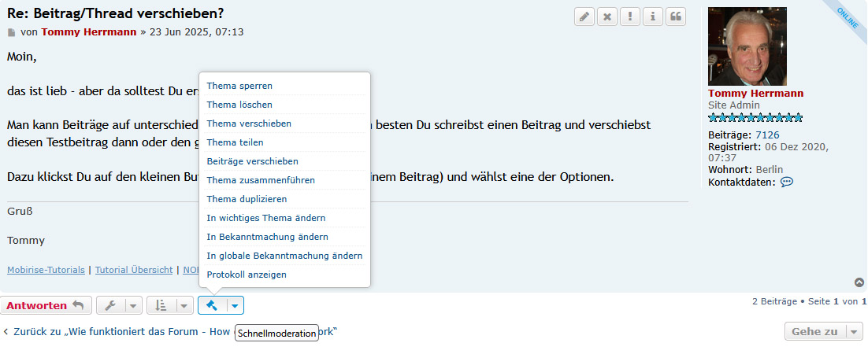Click the delete post X icon

click(606, 17)
